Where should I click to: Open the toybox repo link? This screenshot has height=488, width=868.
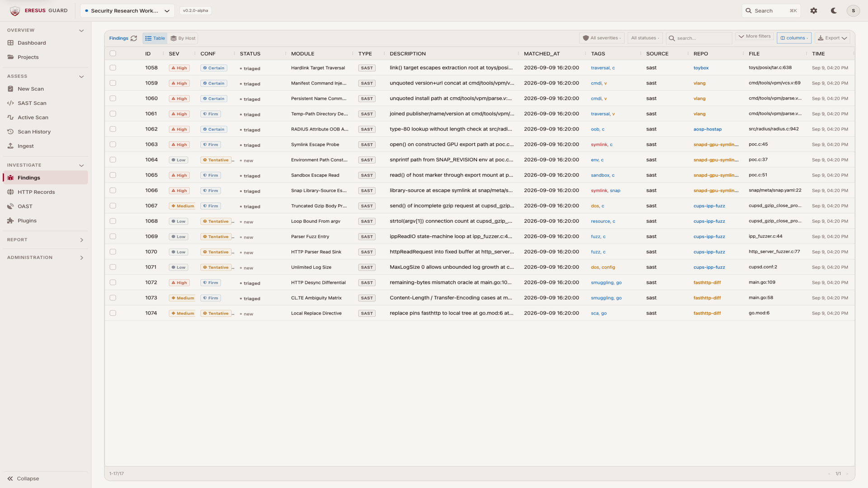[701, 68]
